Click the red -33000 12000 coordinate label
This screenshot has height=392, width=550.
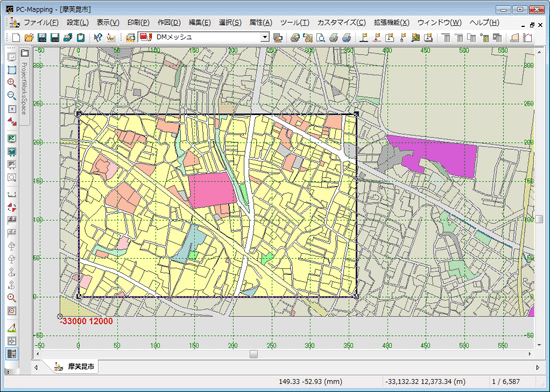(x=87, y=321)
